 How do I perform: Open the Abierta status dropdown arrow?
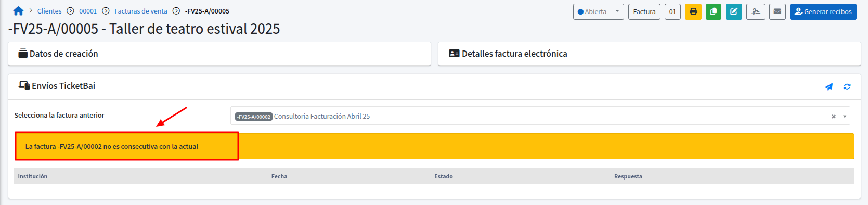coord(617,11)
